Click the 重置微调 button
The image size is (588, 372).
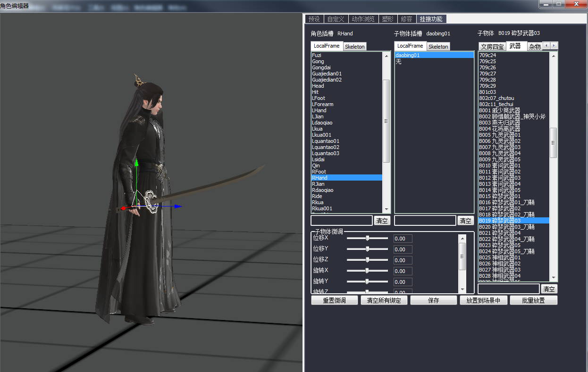(x=335, y=300)
